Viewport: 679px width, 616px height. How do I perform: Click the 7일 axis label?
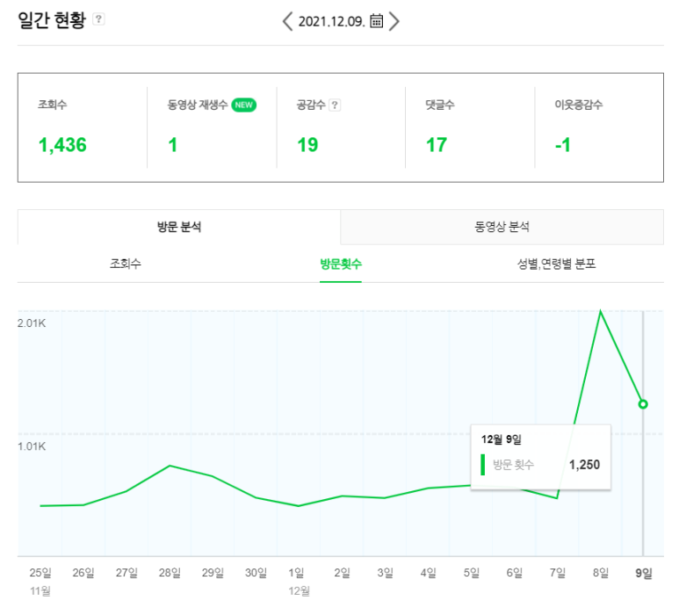558,573
